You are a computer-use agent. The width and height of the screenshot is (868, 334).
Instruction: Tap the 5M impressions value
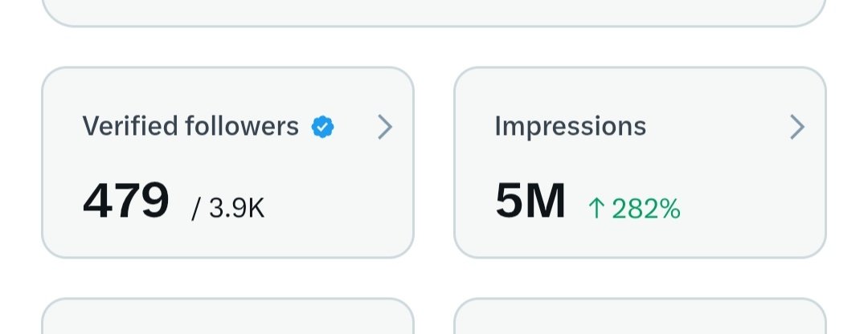point(530,200)
